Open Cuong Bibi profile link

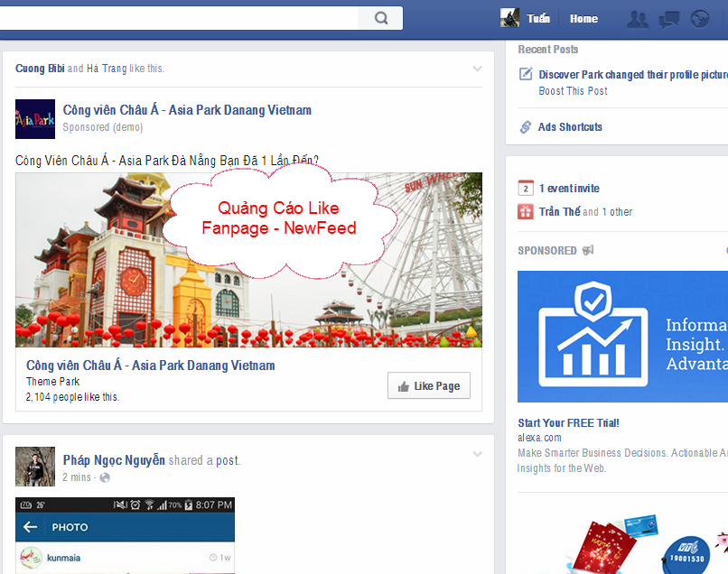click(x=40, y=69)
